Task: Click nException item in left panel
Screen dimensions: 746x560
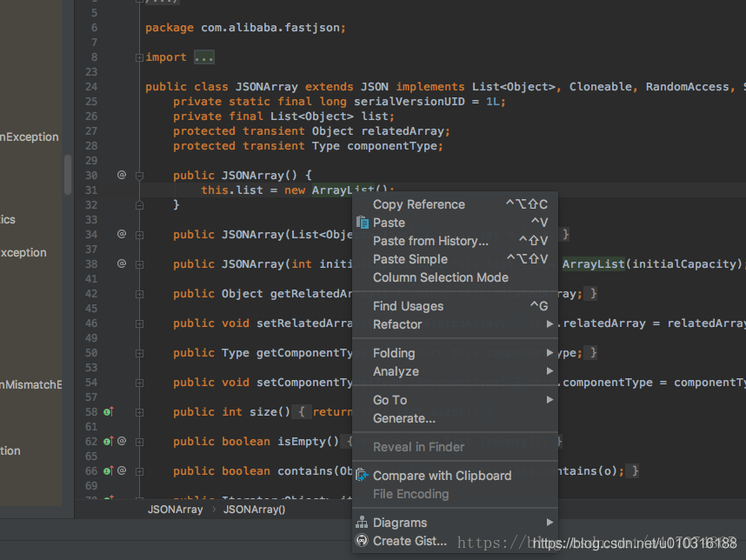Action: coord(30,137)
